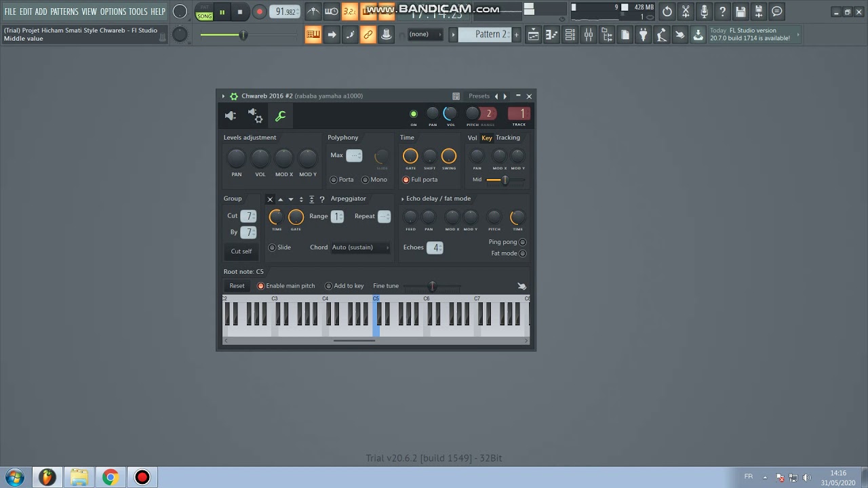
Task: Go to previous preset arrow
Action: (x=496, y=96)
